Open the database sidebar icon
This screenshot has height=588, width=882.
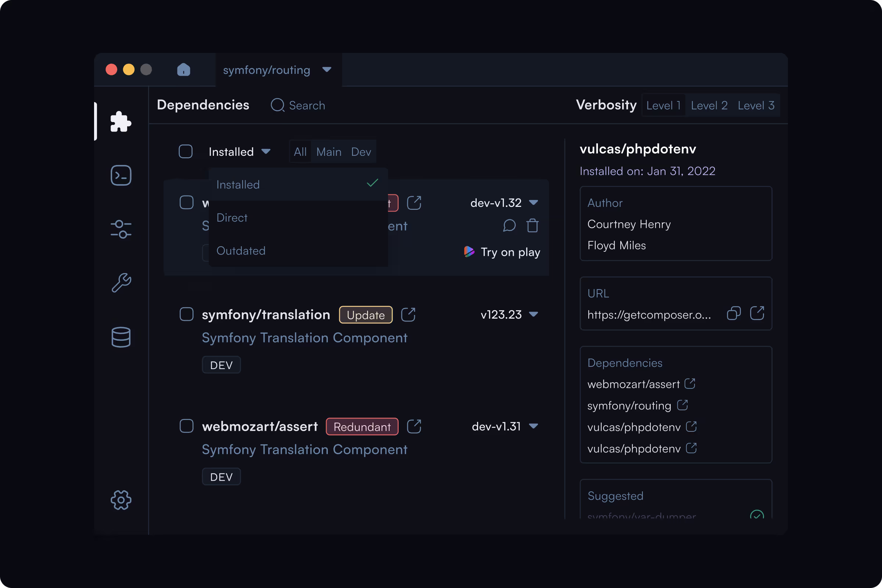pos(121,337)
